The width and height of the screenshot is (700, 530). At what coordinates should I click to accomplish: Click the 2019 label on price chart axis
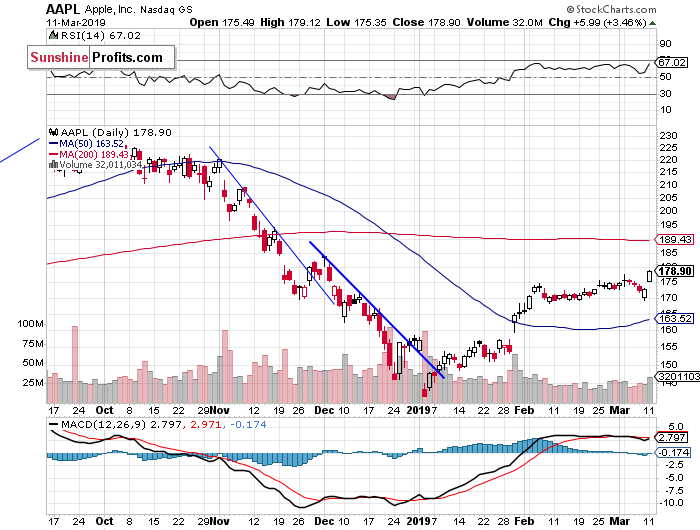tap(419, 410)
